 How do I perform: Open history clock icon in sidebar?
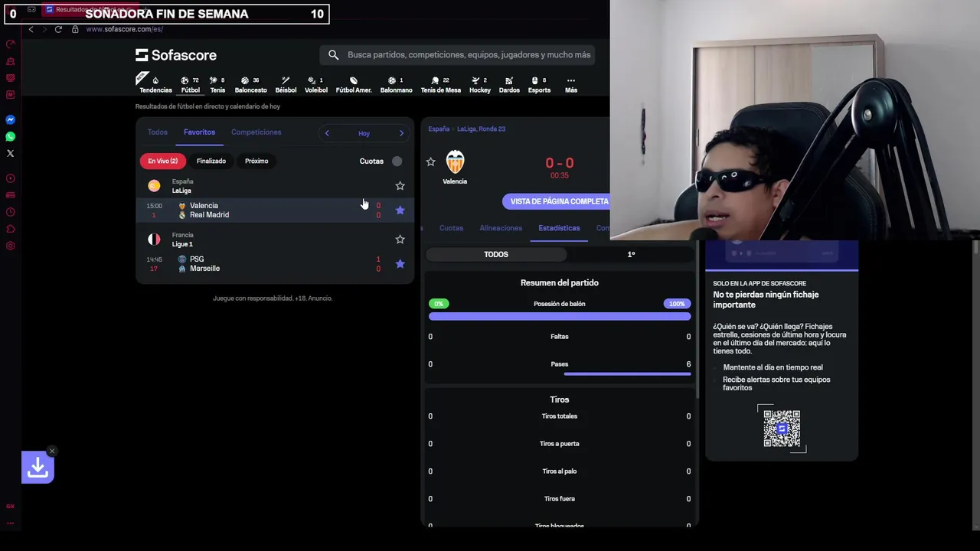[11, 212]
